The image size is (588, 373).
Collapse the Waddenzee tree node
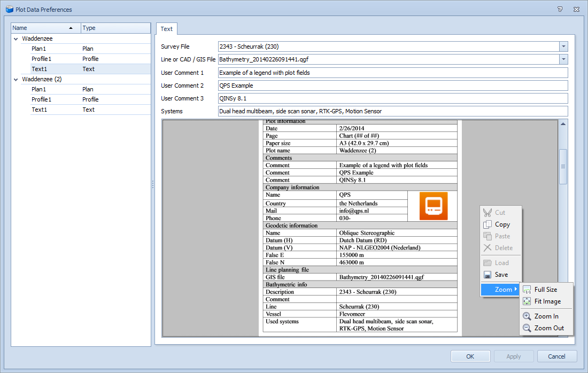16,39
